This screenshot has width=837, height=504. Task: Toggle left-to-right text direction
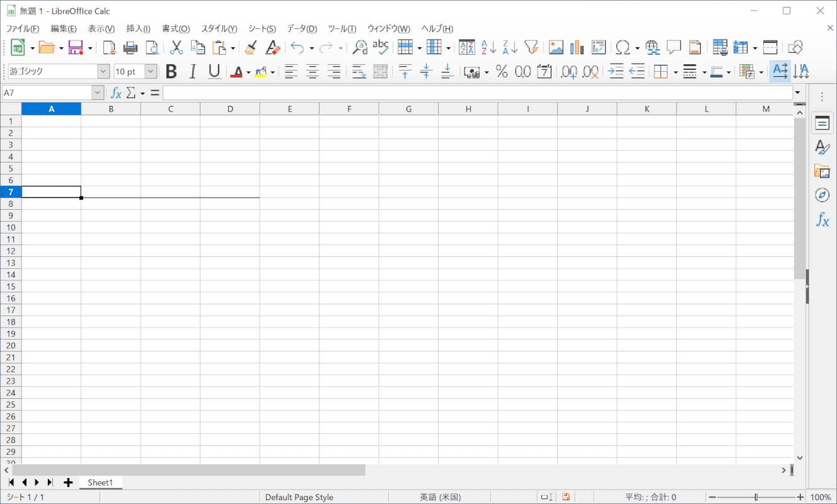[780, 72]
